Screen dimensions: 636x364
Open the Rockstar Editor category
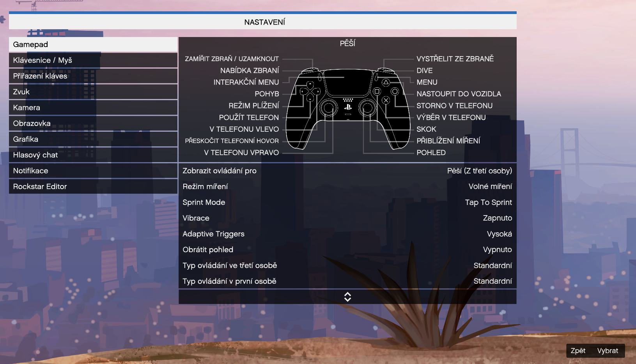pos(93,187)
